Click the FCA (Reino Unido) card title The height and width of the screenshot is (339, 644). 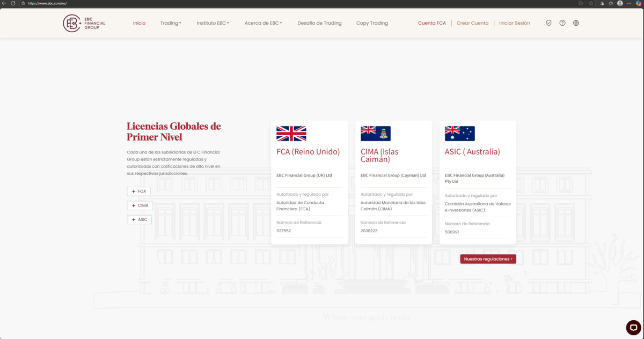308,152
